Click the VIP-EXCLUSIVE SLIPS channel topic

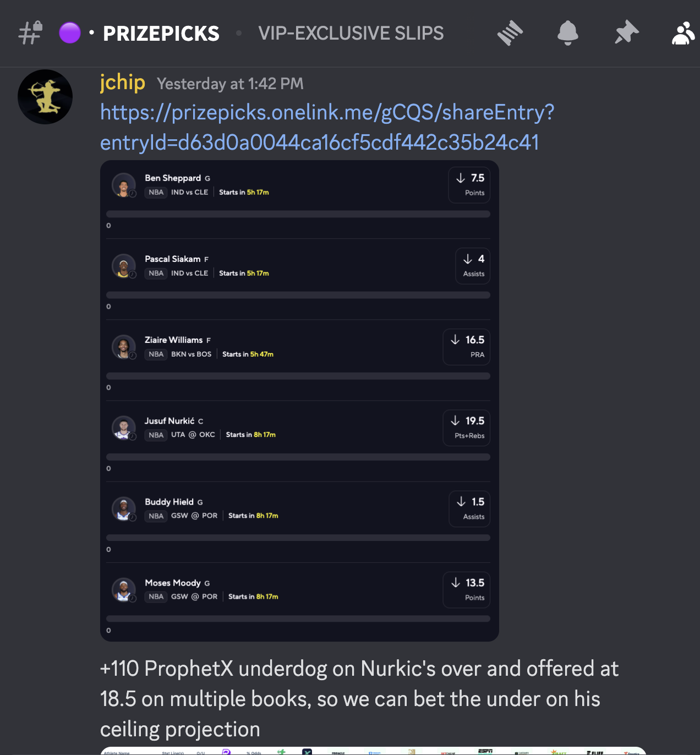[351, 34]
